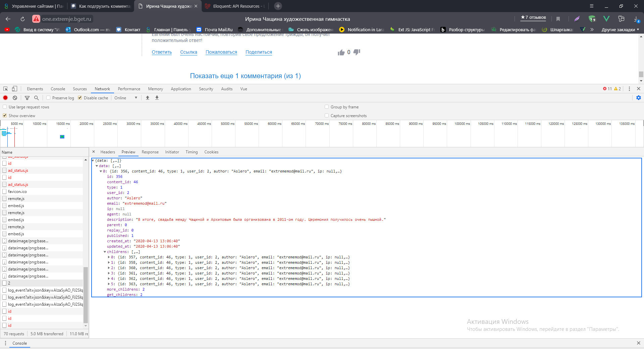The width and height of the screenshot is (644, 349).
Task: Click the Ссылка link
Action: [189, 52]
